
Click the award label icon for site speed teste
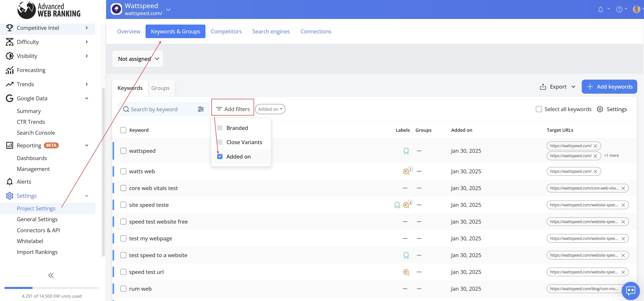pos(397,205)
